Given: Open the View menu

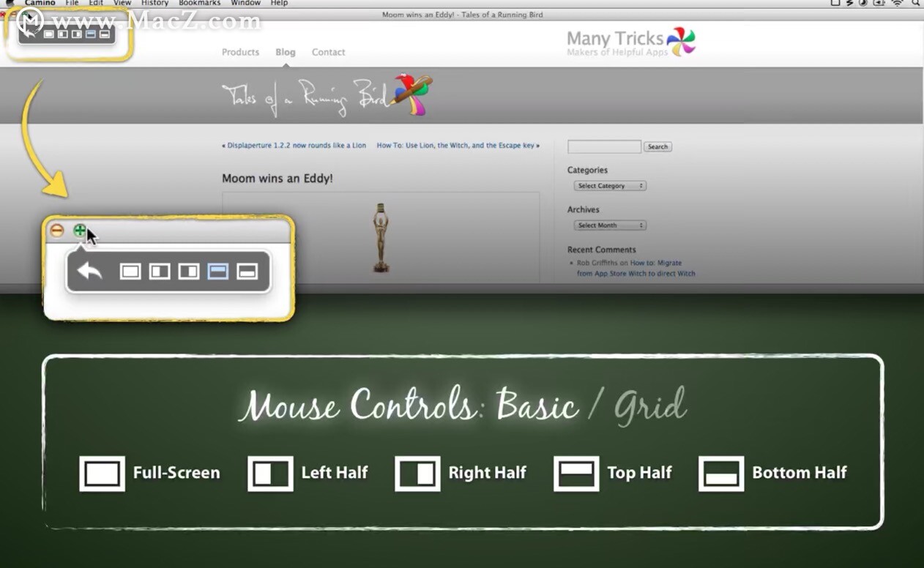Looking at the screenshot, I should tap(122, 4).
